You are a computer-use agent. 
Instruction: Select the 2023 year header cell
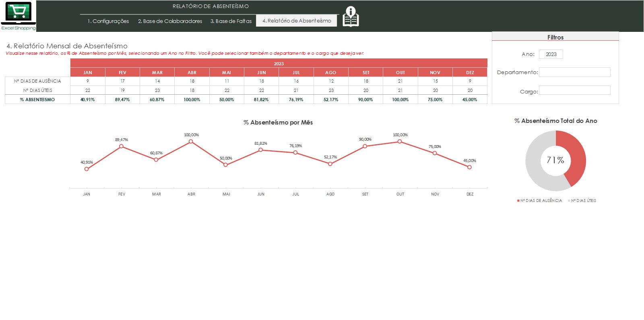click(279, 63)
